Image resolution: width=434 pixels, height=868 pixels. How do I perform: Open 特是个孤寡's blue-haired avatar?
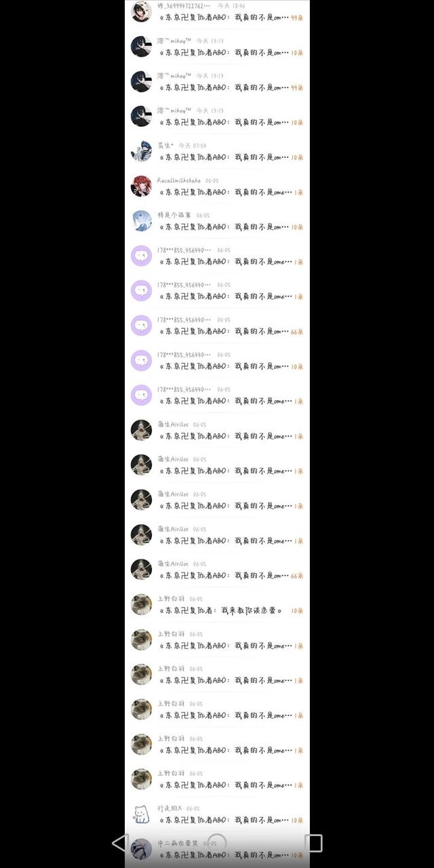tap(141, 220)
